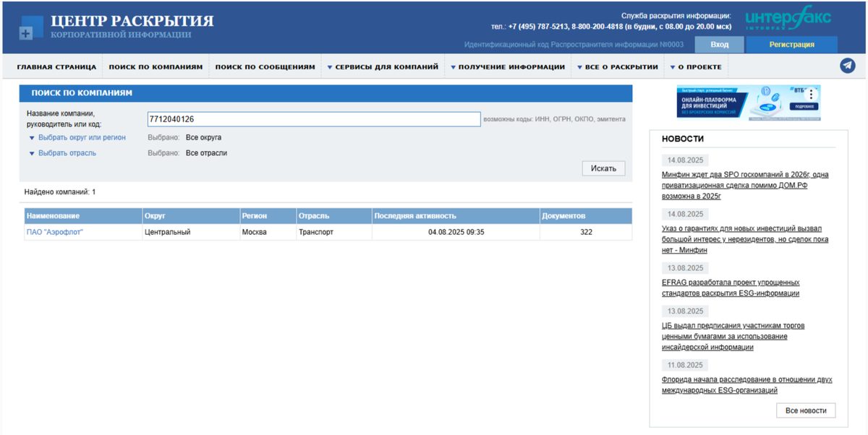
Task: Open the VTB investment platform banner
Action: (x=748, y=103)
